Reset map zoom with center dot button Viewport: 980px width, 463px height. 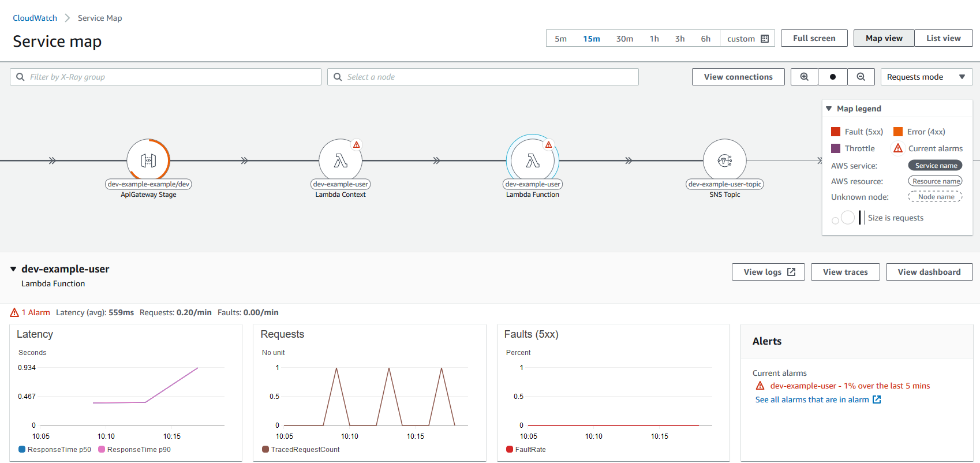(x=832, y=77)
